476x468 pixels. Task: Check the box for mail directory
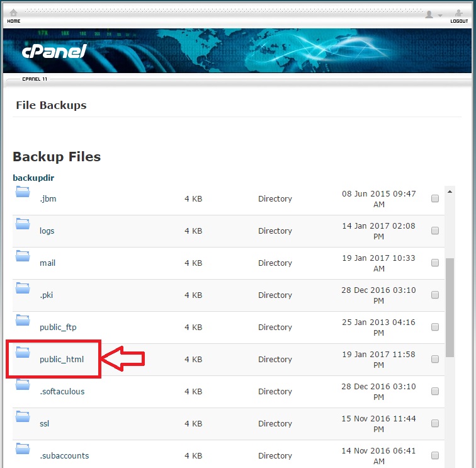tap(435, 263)
